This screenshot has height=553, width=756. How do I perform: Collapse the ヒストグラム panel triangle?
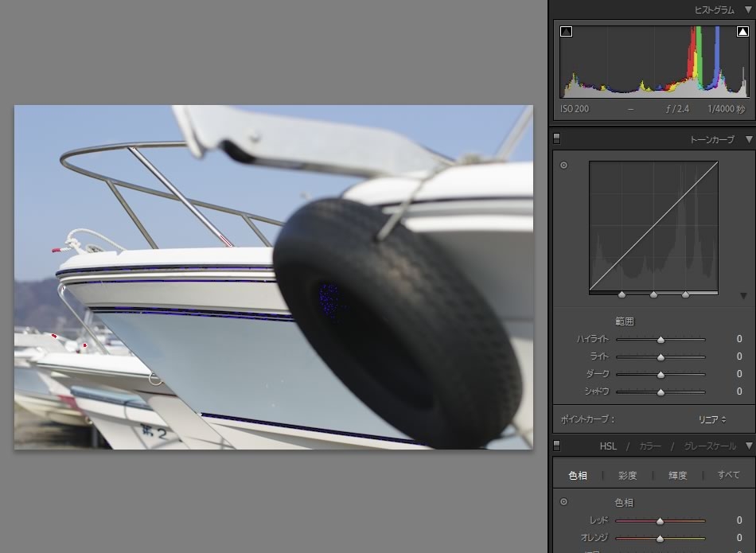pyautogui.click(x=748, y=10)
